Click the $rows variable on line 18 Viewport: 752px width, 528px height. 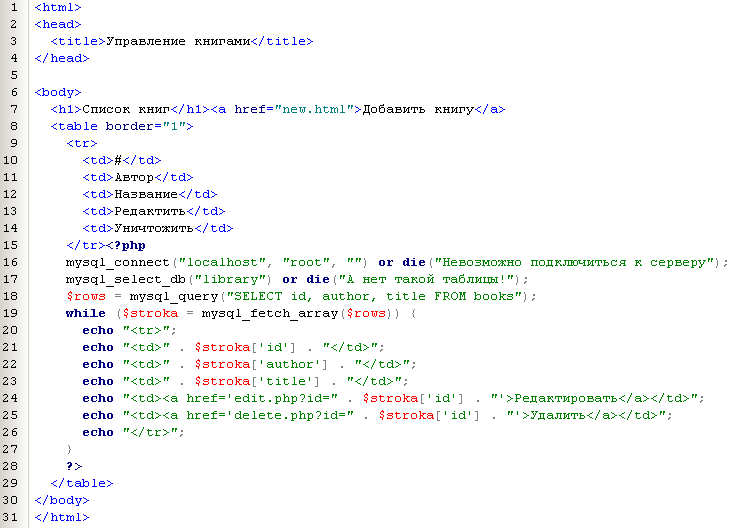(86, 296)
